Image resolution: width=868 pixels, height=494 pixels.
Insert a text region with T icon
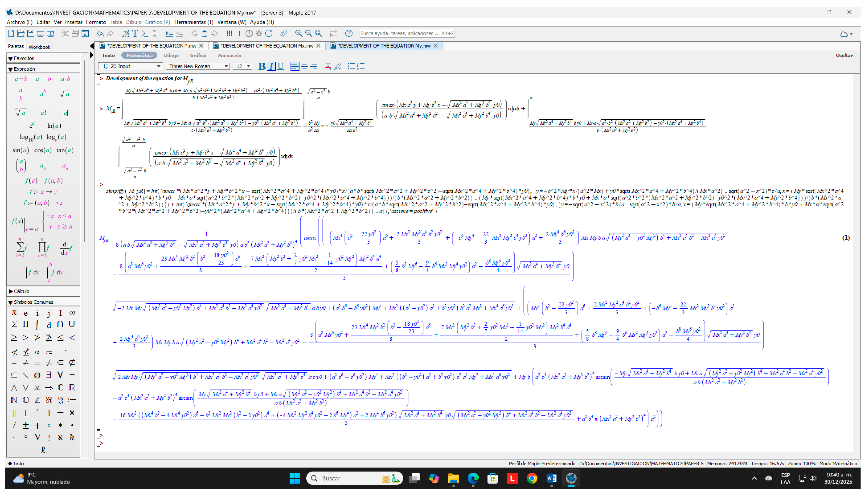coord(135,33)
